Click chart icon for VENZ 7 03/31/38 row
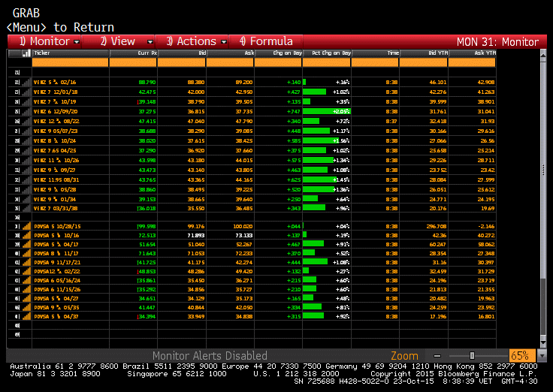 pos(26,208)
